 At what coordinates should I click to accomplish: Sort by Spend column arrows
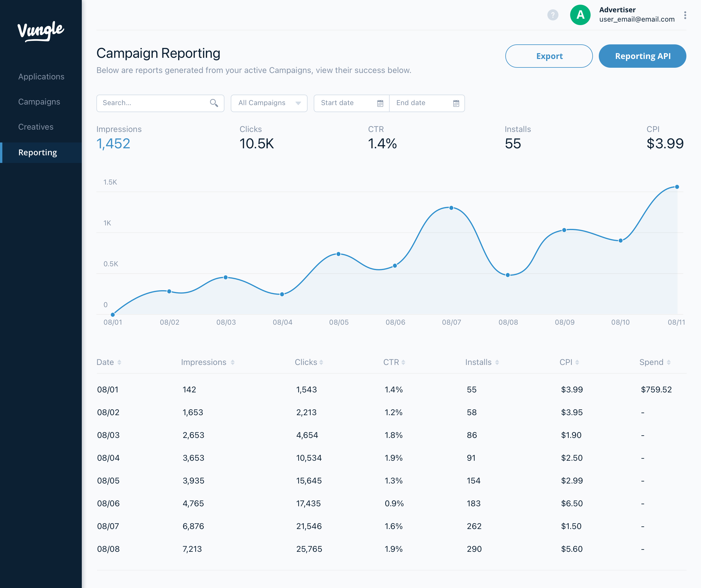click(x=669, y=362)
